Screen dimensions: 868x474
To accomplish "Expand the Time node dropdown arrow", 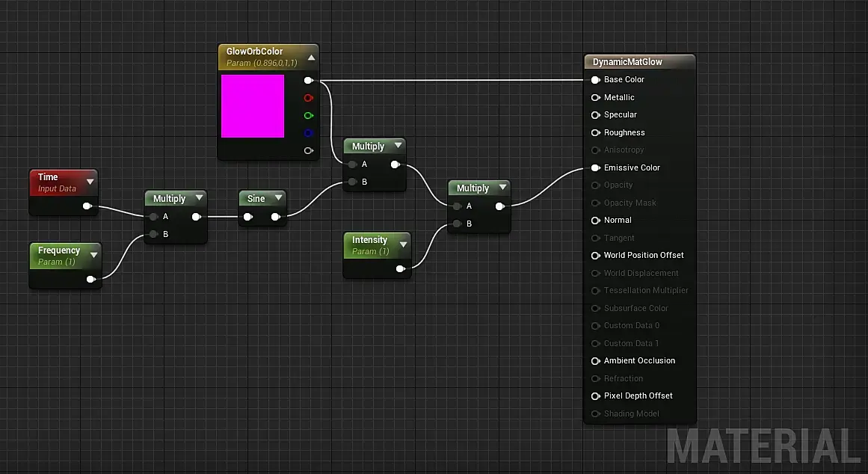I will 90,182.
